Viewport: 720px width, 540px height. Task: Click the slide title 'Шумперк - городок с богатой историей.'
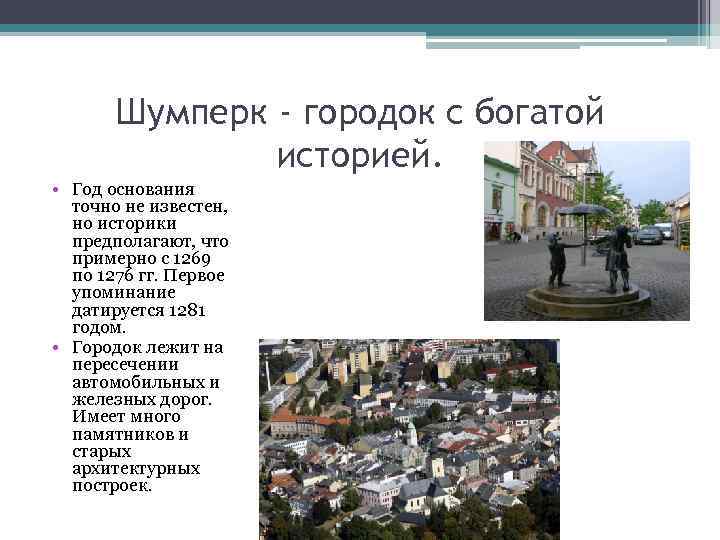[x=359, y=133]
